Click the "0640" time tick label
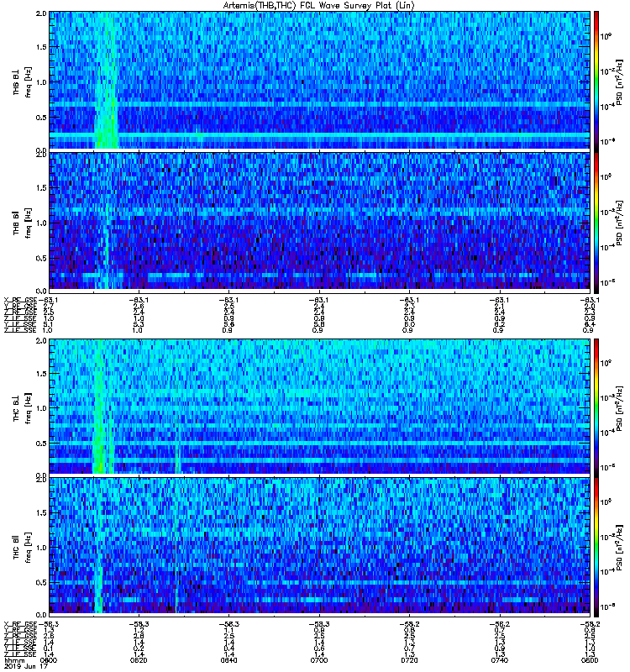Viewport: 630px width, 672px height. (x=228, y=660)
